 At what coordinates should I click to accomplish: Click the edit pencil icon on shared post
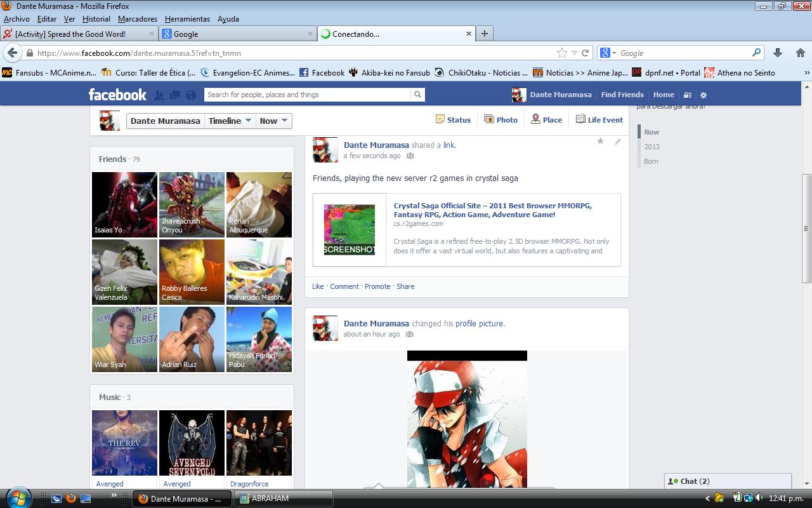click(617, 142)
